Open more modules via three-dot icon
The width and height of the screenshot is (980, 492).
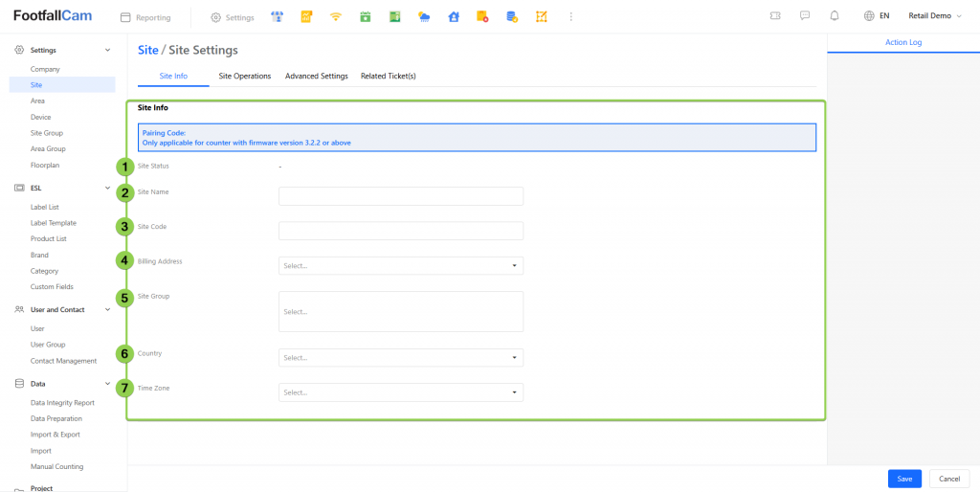click(x=571, y=17)
